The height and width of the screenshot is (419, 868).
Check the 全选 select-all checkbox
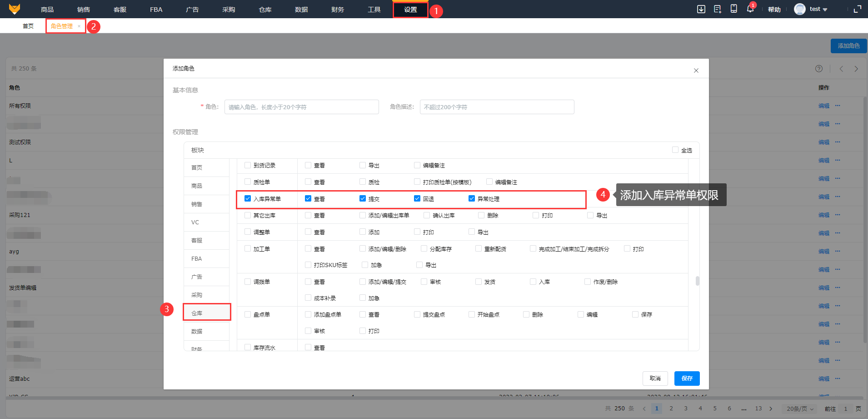coord(675,150)
